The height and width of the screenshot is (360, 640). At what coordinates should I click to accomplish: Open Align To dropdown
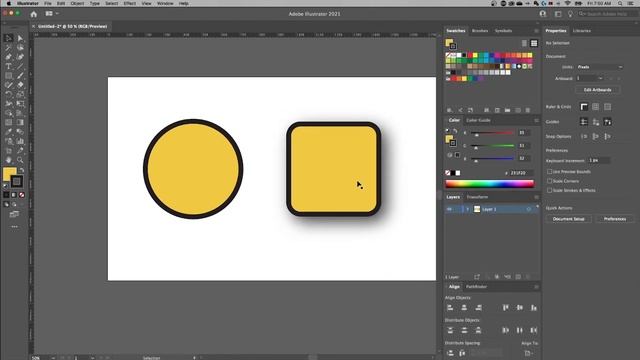tap(529, 353)
